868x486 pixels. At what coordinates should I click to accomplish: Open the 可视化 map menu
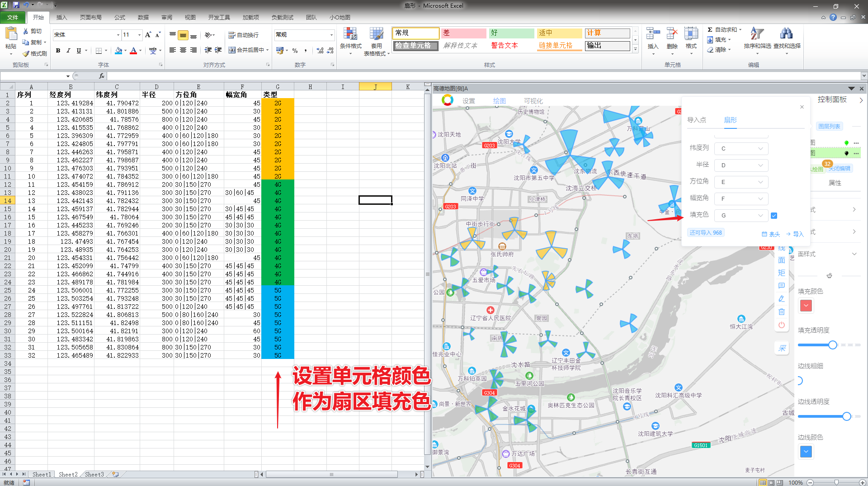coord(533,101)
